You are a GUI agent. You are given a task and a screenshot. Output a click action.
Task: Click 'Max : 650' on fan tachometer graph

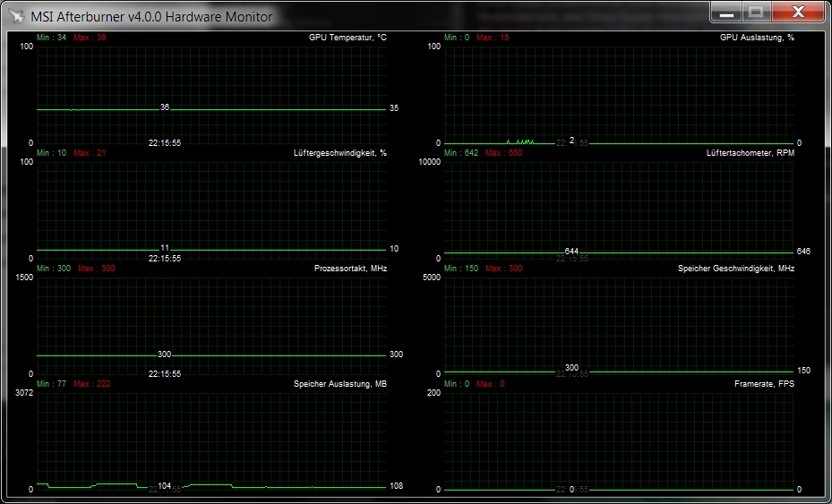click(503, 153)
